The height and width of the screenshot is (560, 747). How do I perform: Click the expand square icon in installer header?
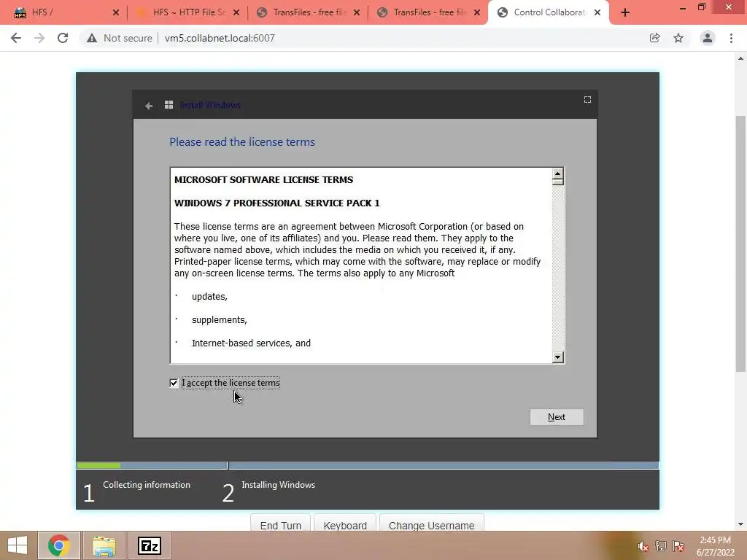click(587, 99)
